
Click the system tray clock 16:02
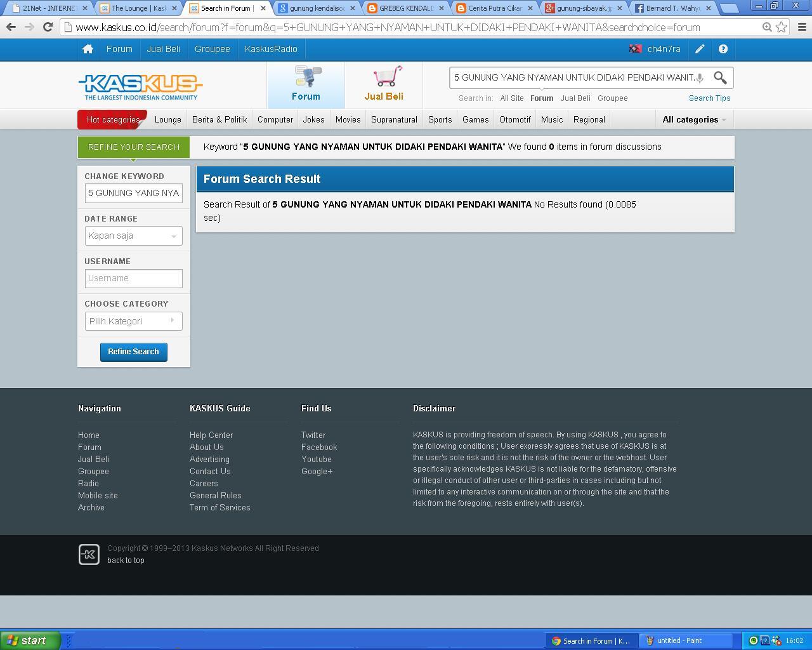click(x=794, y=641)
